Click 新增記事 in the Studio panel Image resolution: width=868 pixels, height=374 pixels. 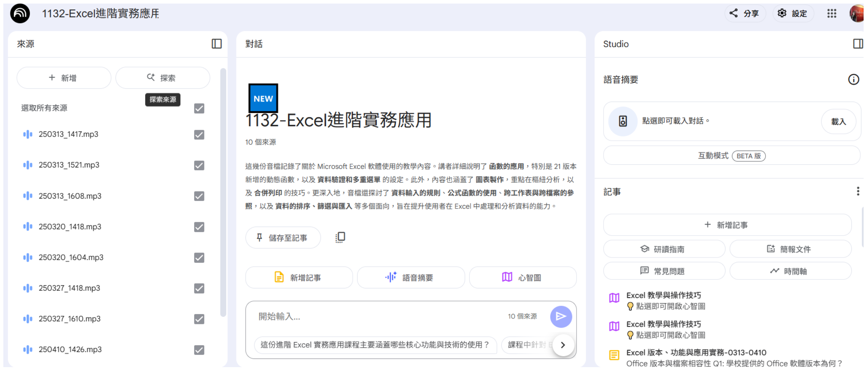727,225
